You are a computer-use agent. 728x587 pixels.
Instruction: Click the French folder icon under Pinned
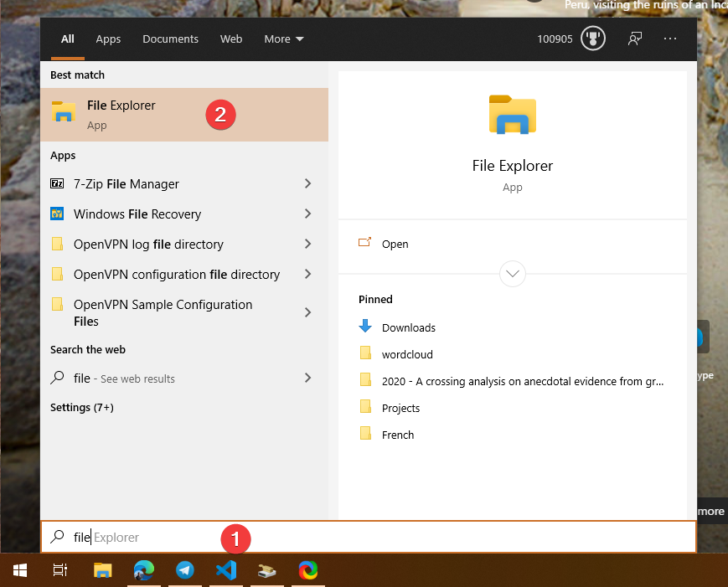[x=365, y=434]
